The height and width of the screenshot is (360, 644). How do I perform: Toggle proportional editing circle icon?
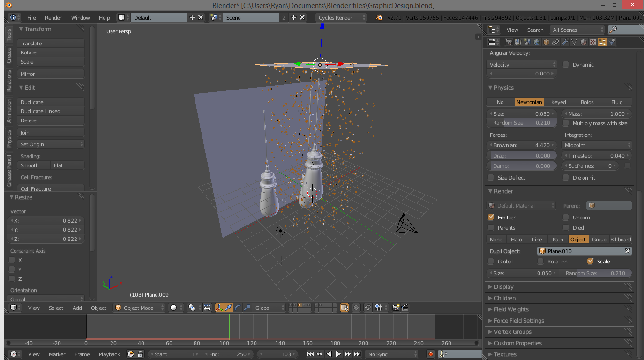pos(356,307)
